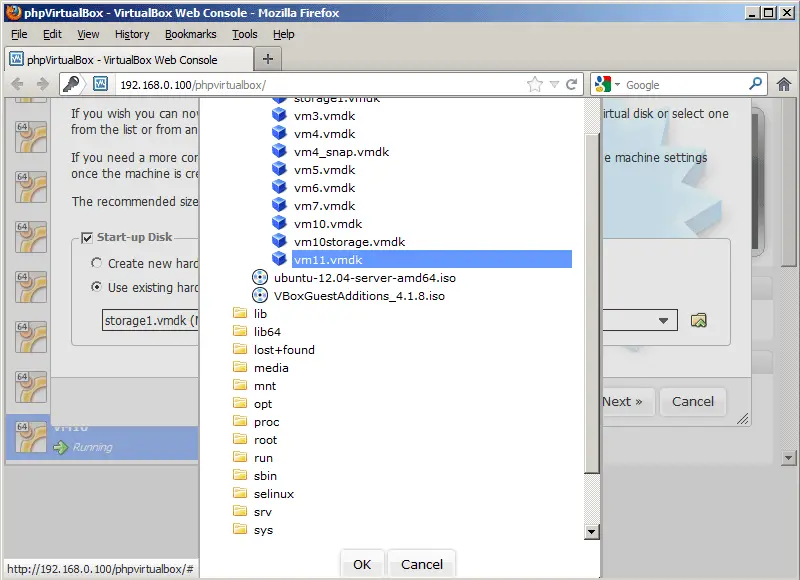Open the URL history dropdown arrow
Screen dimensions: 800x580
point(555,85)
